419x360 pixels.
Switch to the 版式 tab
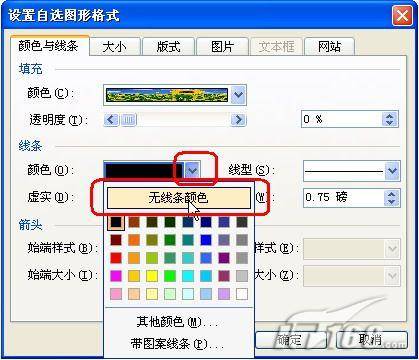click(168, 47)
